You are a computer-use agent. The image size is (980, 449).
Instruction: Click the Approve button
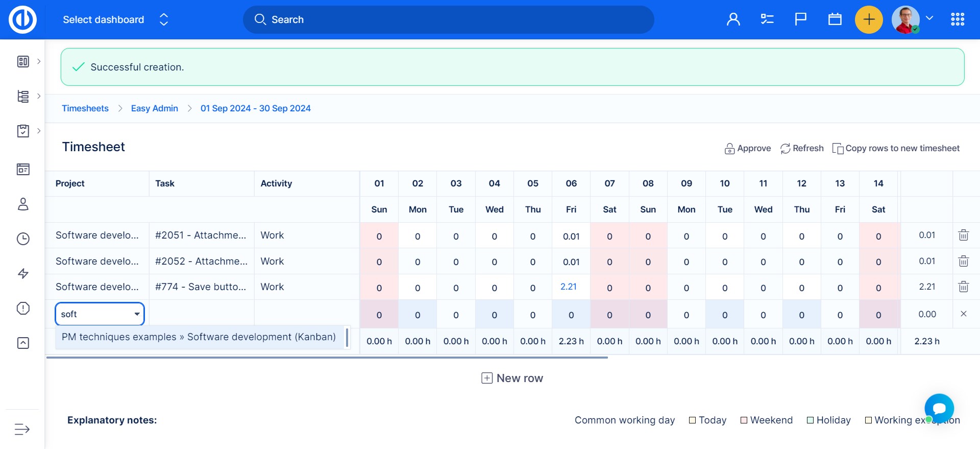coord(748,148)
